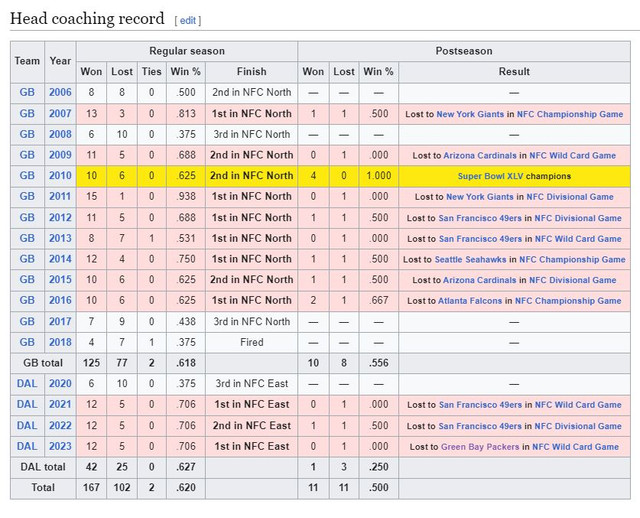The width and height of the screenshot is (640, 518).
Task: Open the 2021 season year link
Action: [x=60, y=405]
